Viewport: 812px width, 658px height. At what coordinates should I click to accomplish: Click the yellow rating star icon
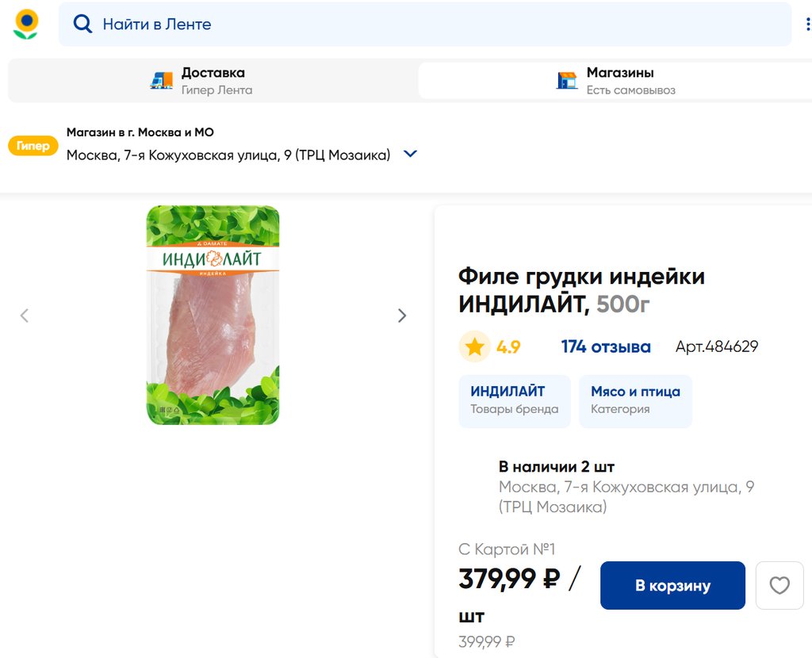tap(474, 346)
